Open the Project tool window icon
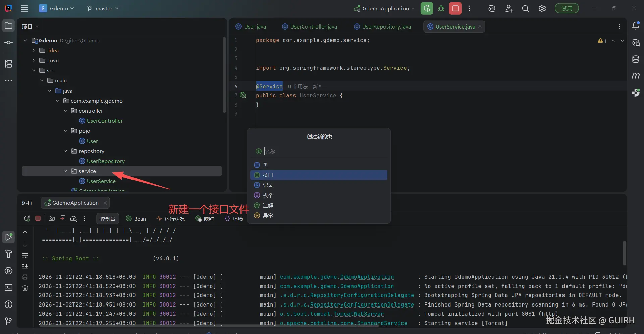 (x=9, y=26)
